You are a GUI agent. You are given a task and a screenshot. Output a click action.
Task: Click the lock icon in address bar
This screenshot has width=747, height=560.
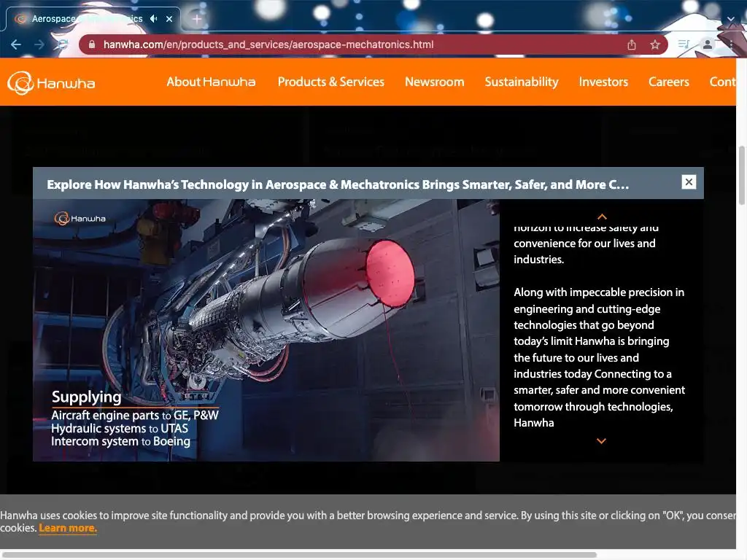pyautogui.click(x=92, y=44)
